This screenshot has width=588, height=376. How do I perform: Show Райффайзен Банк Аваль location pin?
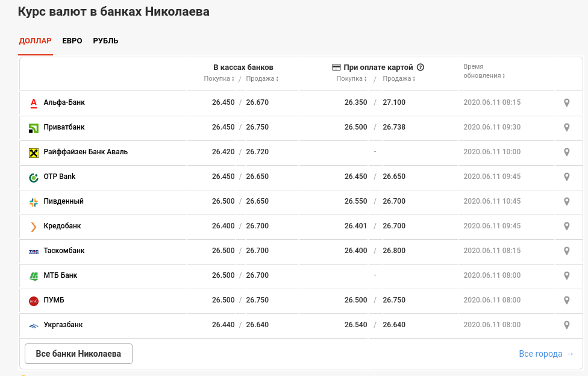coord(567,152)
